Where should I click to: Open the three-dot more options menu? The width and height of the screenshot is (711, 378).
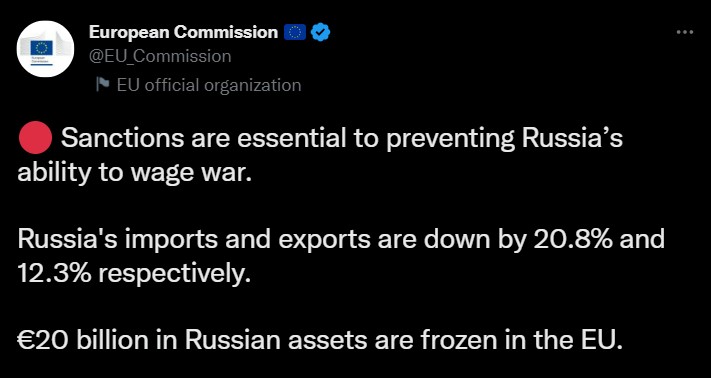coord(685,32)
